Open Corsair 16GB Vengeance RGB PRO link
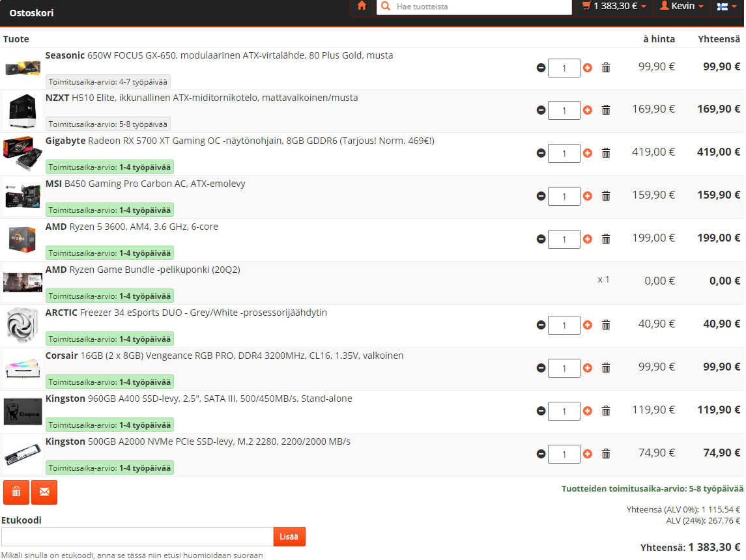Viewport: 746px width, 560px height. coord(225,356)
